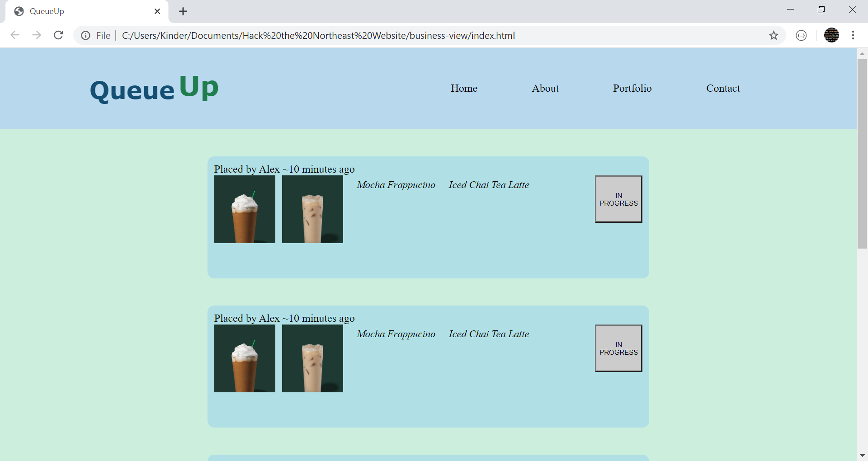Viewport: 868px width, 461px height.
Task: Click the browser forward arrow
Action: [37, 35]
